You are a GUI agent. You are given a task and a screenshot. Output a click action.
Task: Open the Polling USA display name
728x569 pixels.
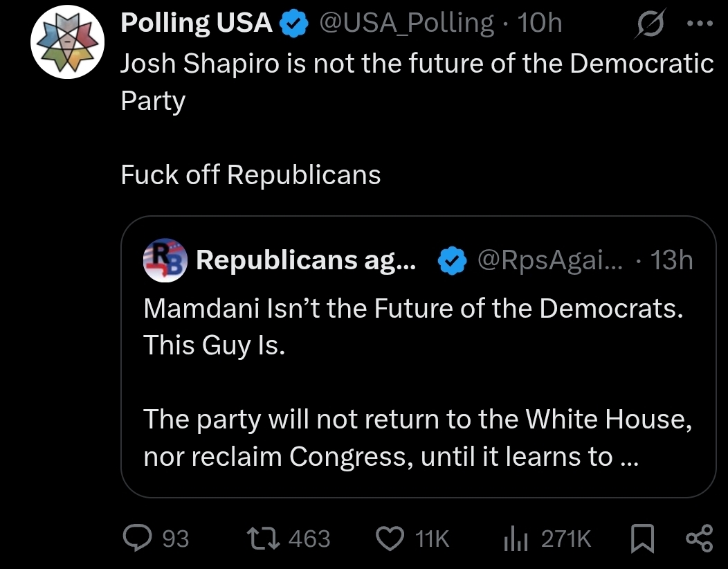(x=197, y=24)
